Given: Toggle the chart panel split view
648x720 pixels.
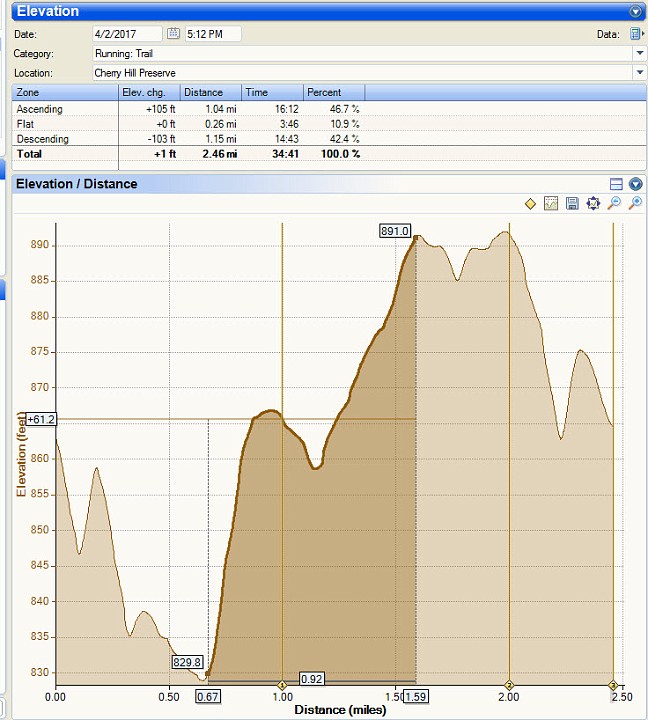Looking at the screenshot, I should coord(616,184).
